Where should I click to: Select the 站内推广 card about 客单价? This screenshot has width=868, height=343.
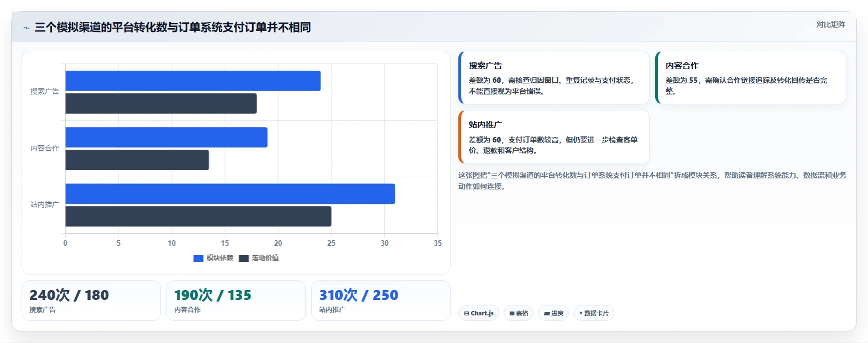pyautogui.click(x=554, y=137)
